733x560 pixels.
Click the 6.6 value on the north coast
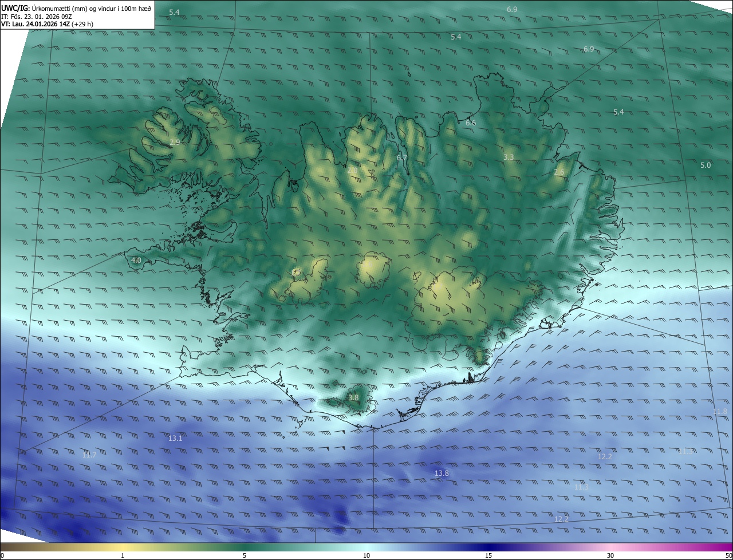471,123
